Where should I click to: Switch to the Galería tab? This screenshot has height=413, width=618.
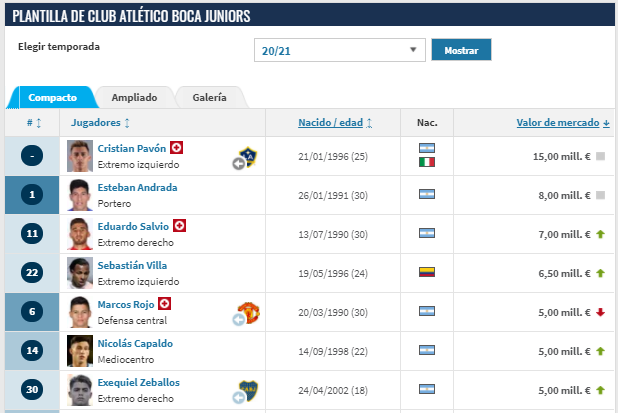click(209, 98)
